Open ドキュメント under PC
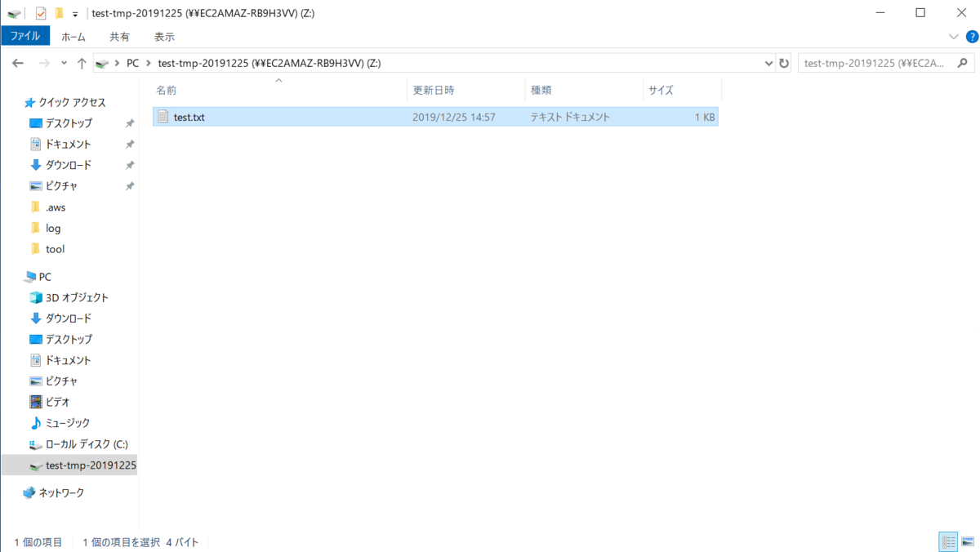This screenshot has height=552, width=980. [68, 360]
